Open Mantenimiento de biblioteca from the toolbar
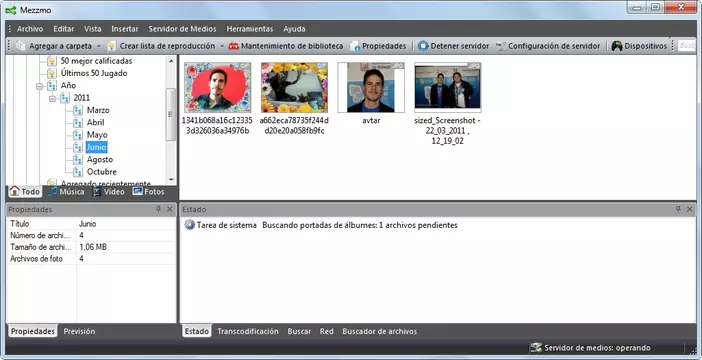Screen dimensions: 702x360 click(x=285, y=46)
